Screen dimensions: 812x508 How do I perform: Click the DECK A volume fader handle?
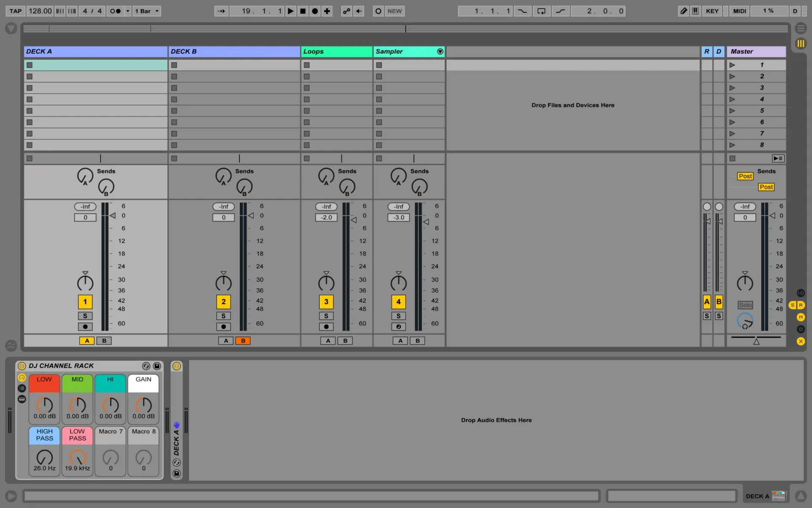click(x=113, y=216)
